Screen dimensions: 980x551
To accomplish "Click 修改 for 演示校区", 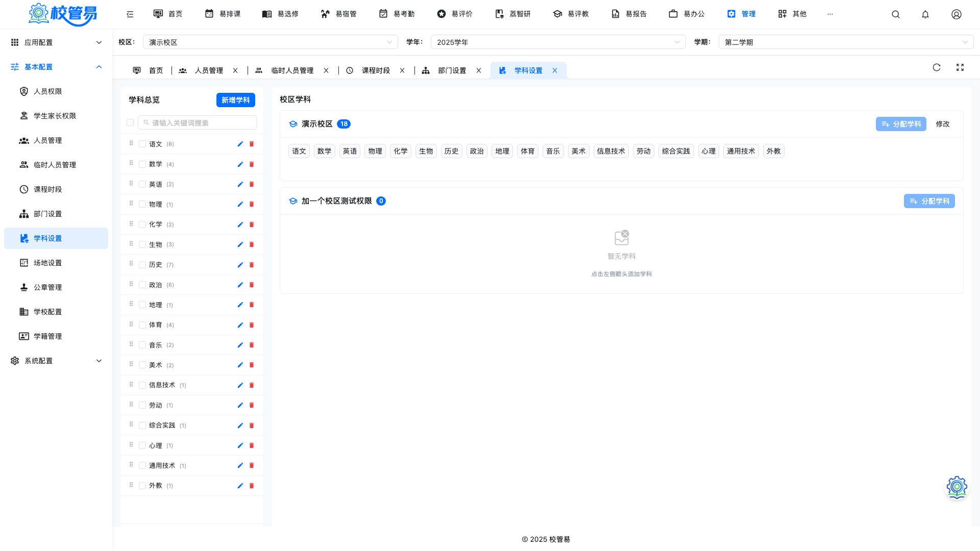I will tap(943, 124).
